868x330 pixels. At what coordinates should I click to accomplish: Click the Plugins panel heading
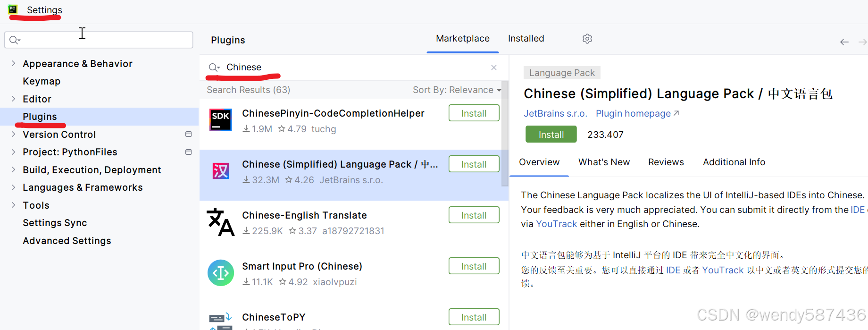tap(228, 40)
